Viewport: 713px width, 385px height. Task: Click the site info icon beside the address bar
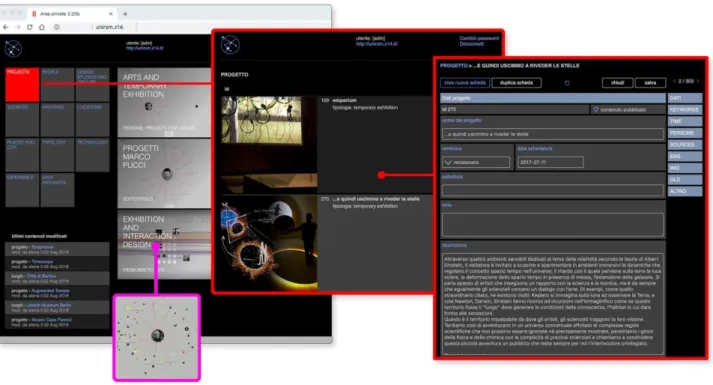coord(57,27)
